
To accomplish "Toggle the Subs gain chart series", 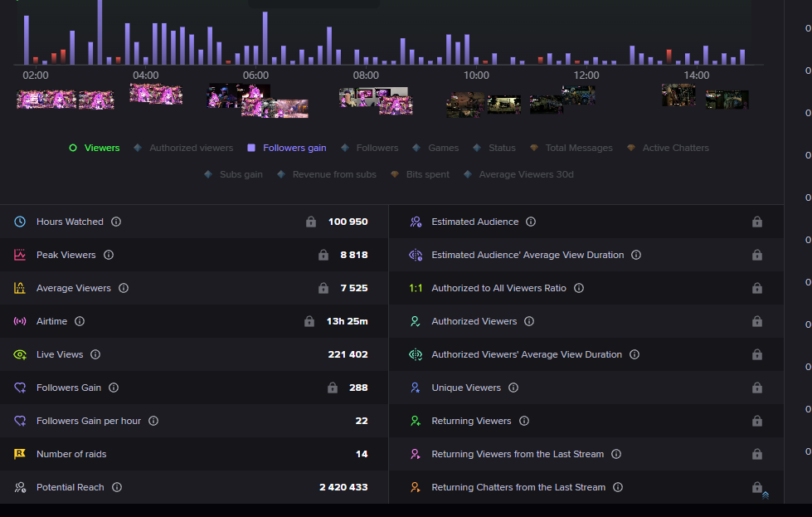I will (x=234, y=174).
